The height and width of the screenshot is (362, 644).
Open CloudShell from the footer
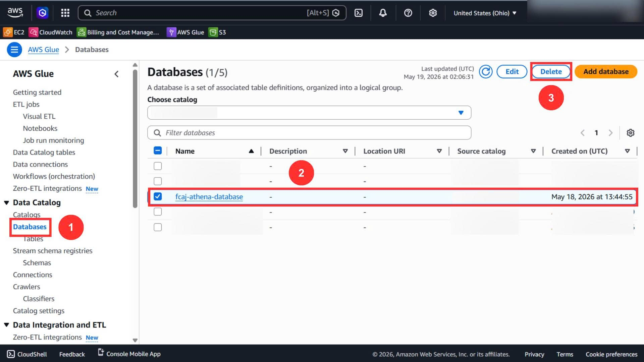(27, 354)
